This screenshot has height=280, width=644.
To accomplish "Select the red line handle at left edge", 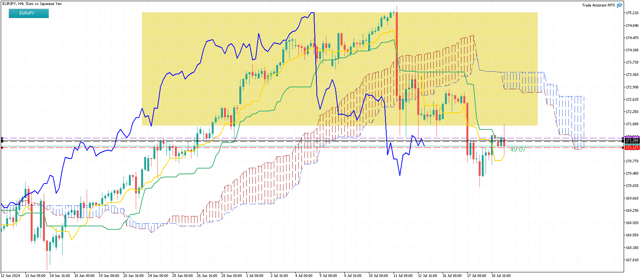I will [x=2, y=147].
